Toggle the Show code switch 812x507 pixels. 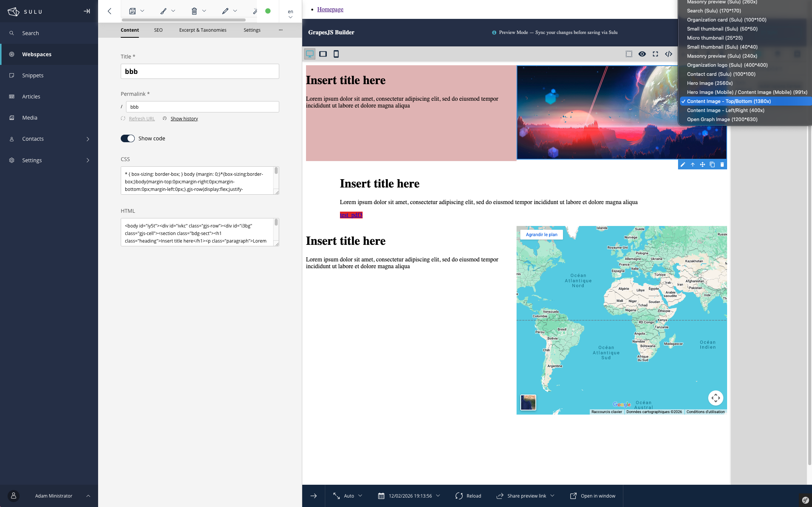(128, 138)
